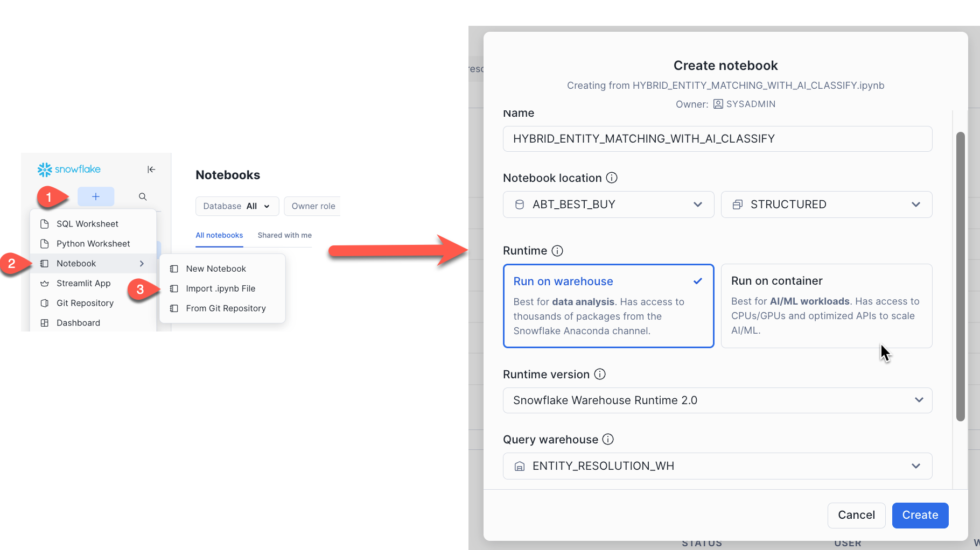Click the blue plus create button
This screenshot has width=980, height=550.
point(96,196)
